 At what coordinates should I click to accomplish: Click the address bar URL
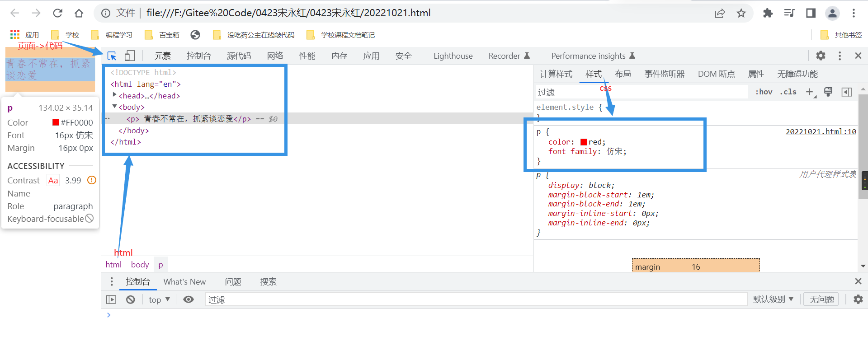[288, 13]
